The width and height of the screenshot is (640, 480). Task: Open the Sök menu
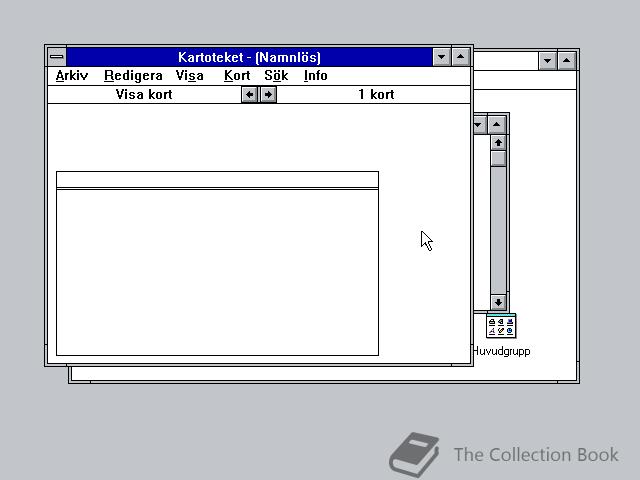(276, 76)
